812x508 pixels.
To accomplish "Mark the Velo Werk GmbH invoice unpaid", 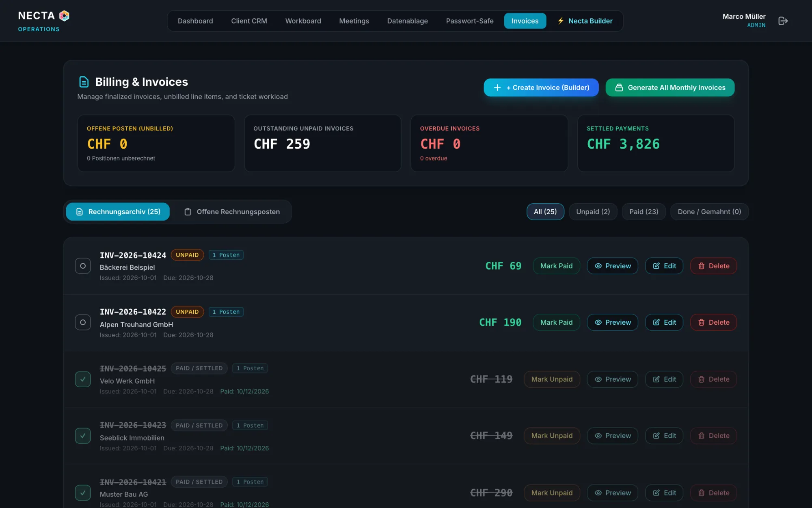I will tap(552, 379).
